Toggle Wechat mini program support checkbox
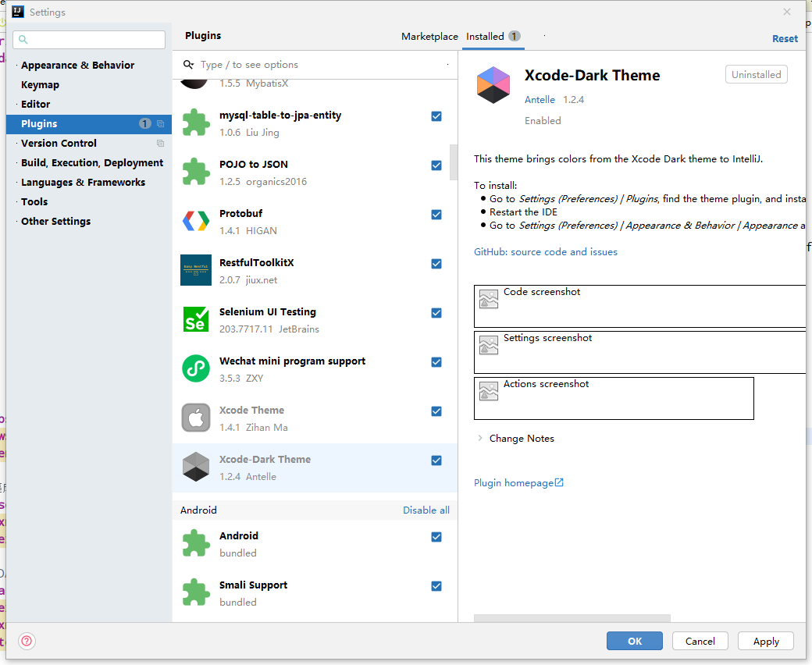 (436, 362)
